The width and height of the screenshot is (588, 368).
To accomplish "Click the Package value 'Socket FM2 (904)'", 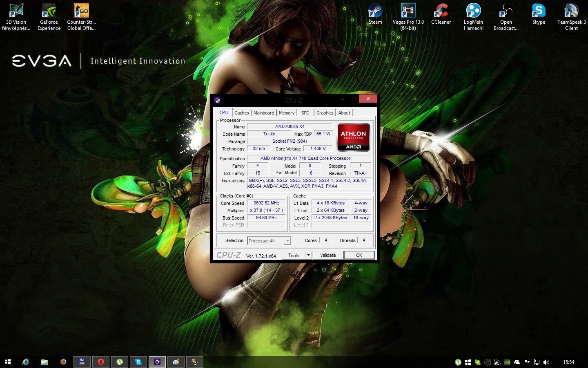I will (x=290, y=141).
